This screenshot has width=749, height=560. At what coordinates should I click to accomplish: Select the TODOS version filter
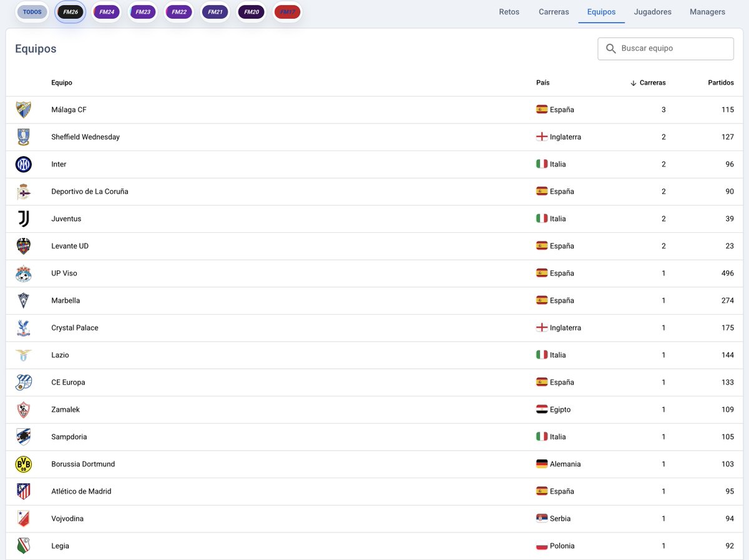click(x=32, y=12)
